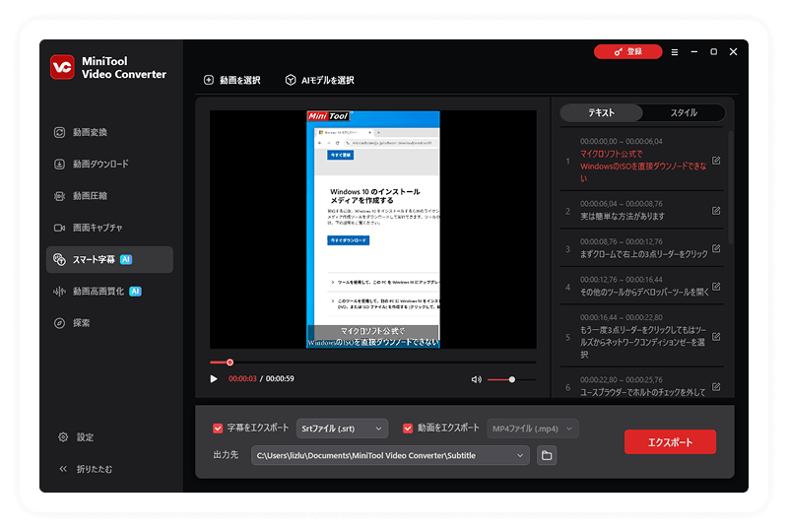Click the MiniTool Video Converter logo icon
This screenshot has height=532, width=788.
(x=62, y=67)
